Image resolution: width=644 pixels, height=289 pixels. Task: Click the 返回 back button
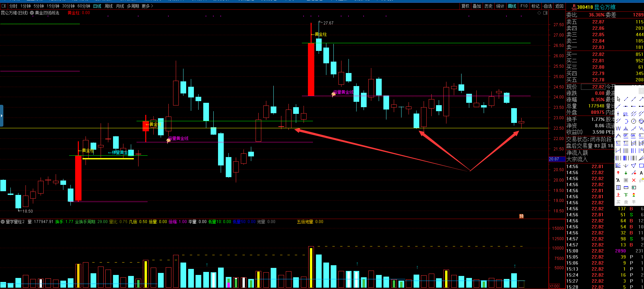point(559,6)
